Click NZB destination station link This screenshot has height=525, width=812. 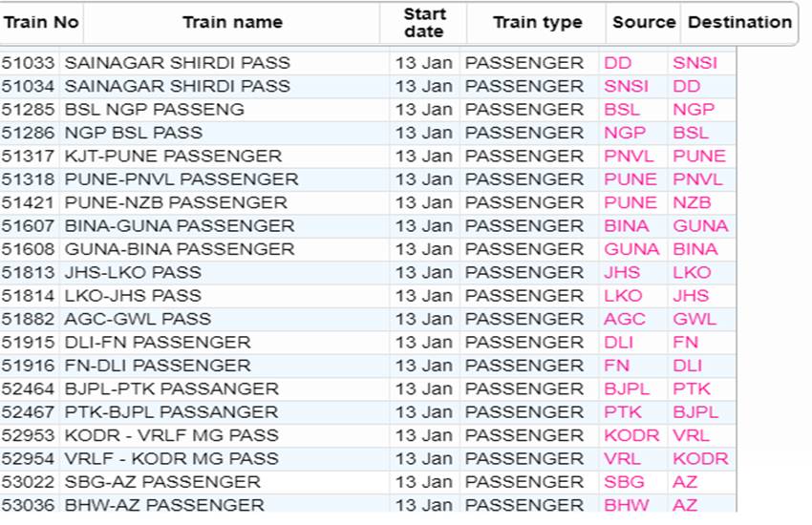(x=692, y=202)
